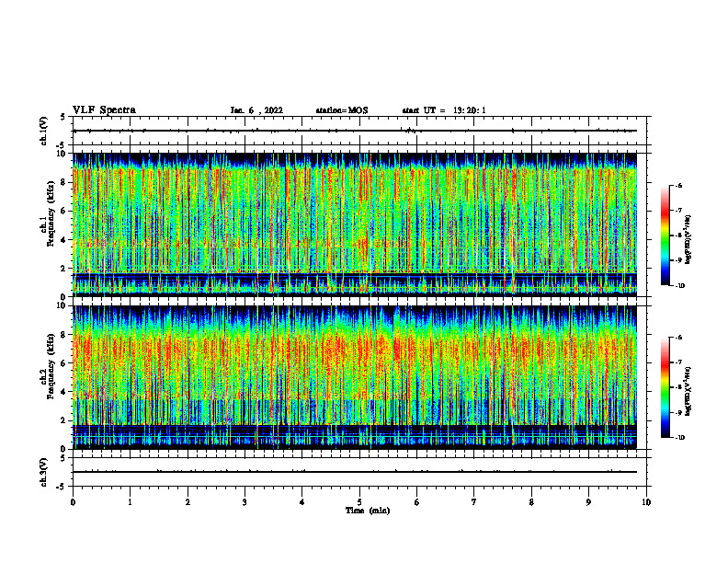Click the ch.3 voltage waveform trace

pos(355,472)
